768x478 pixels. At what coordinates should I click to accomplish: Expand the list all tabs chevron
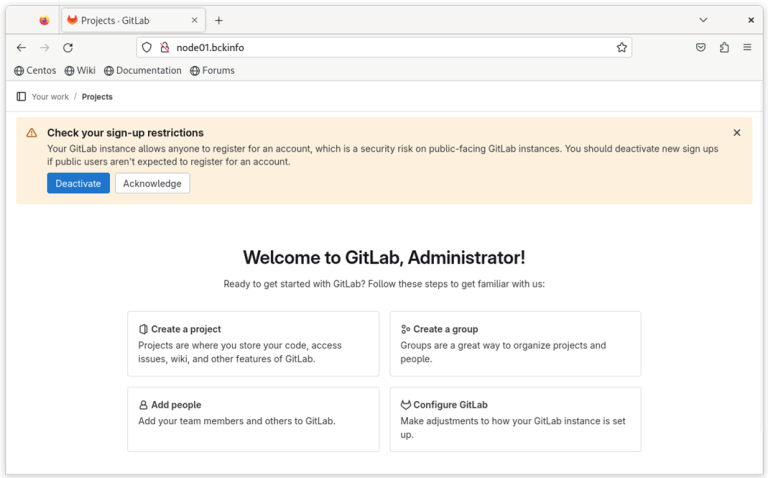click(x=703, y=20)
